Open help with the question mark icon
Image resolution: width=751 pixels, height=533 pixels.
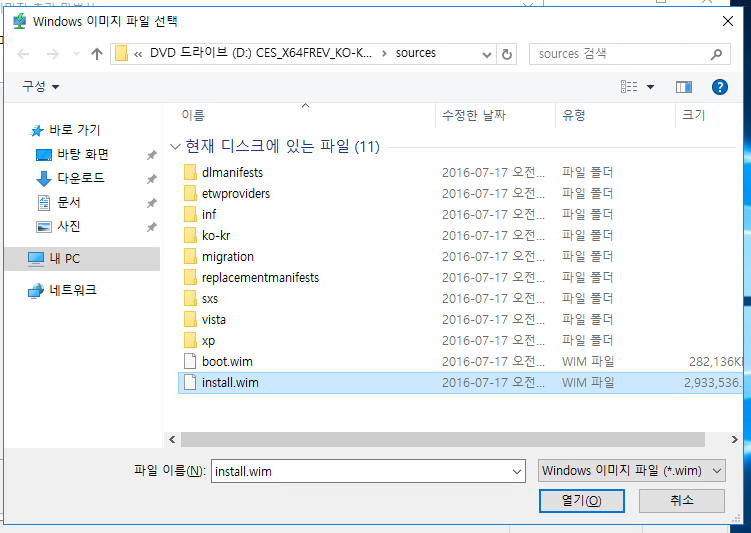(x=719, y=87)
